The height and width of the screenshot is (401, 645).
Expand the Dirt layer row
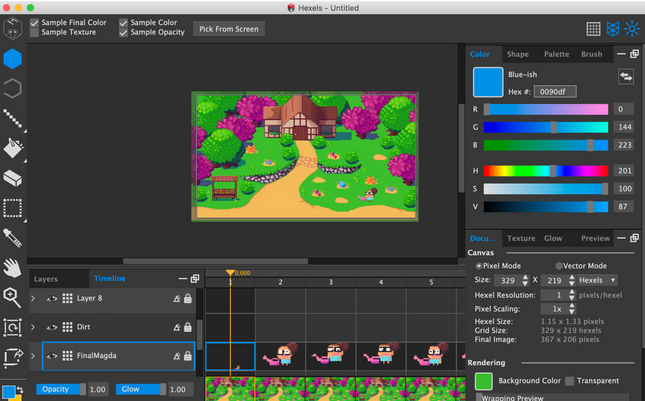33,327
